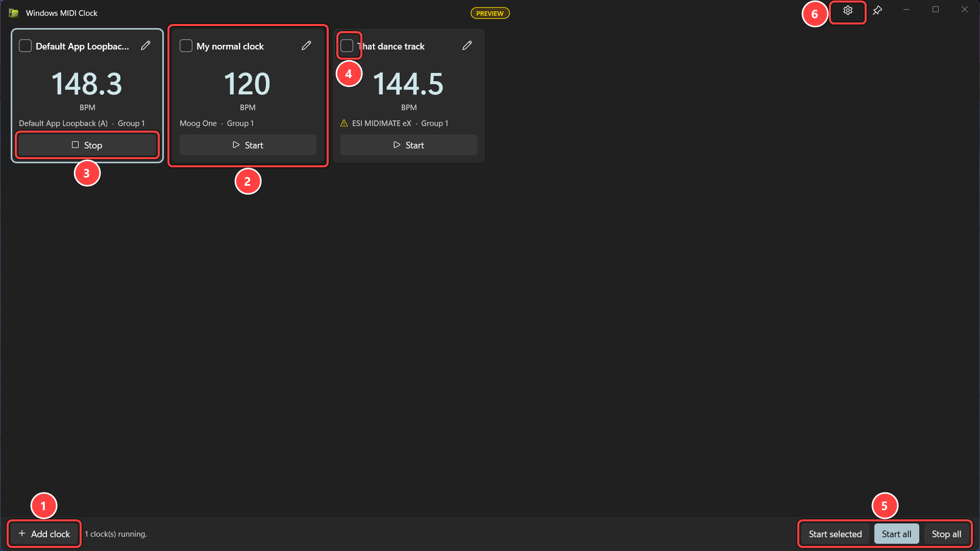
Task: Click the 'My normal clock' title
Action: click(230, 46)
